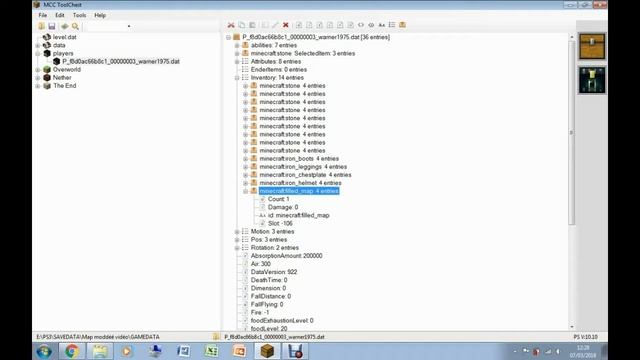
Task: Select the highlighted minecraft:filled_map row
Action: (x=299, y=191)
